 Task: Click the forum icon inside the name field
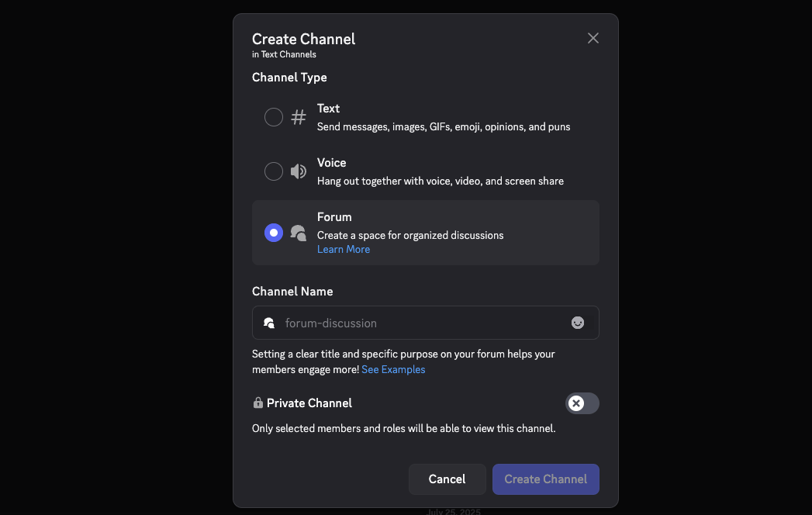(269, 323)
